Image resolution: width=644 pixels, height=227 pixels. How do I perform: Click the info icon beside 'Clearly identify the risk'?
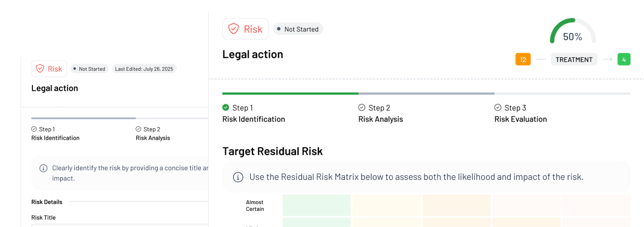[x=44, y=168]
